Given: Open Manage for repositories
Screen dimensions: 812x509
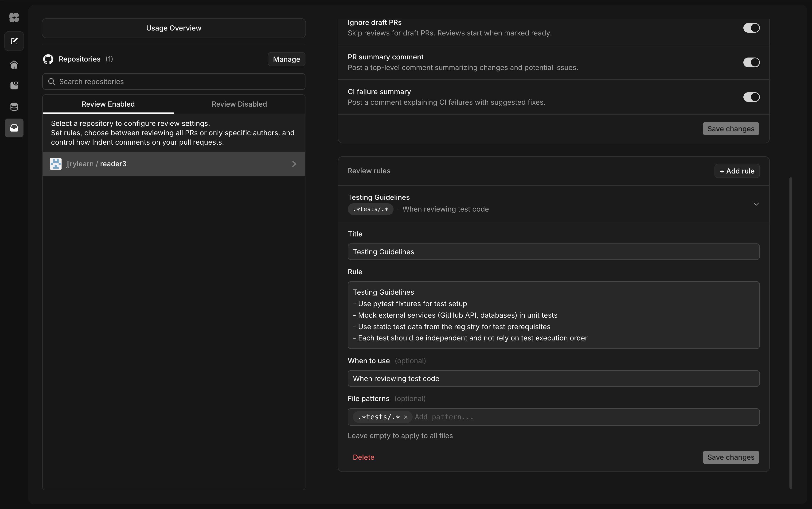Looking at the screenshot, I should click(286, 59).
